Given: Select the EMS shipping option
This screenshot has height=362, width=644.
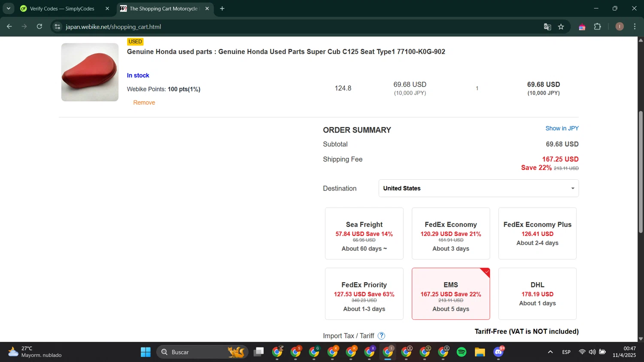Looking at the screenshot, I should coord(451,294).
